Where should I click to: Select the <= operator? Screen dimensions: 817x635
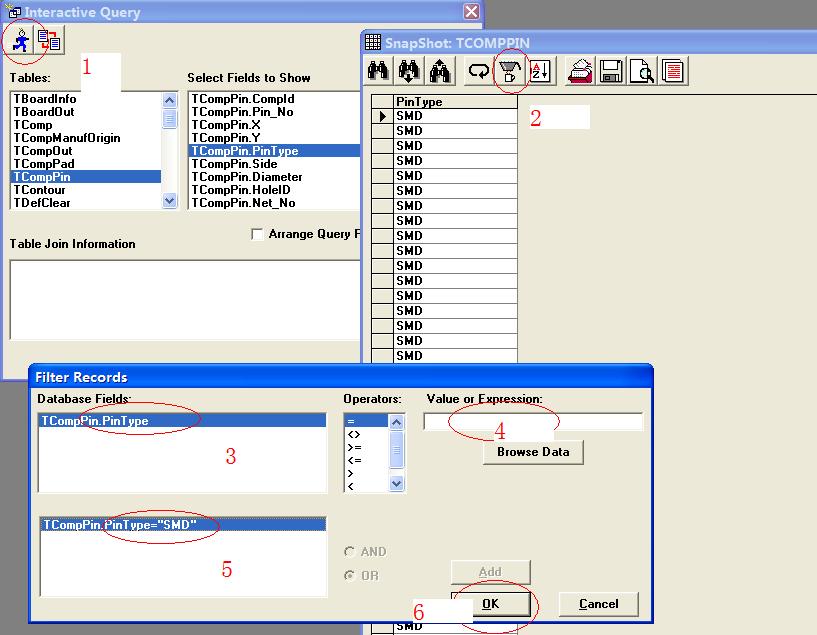(x=367, y=460)
